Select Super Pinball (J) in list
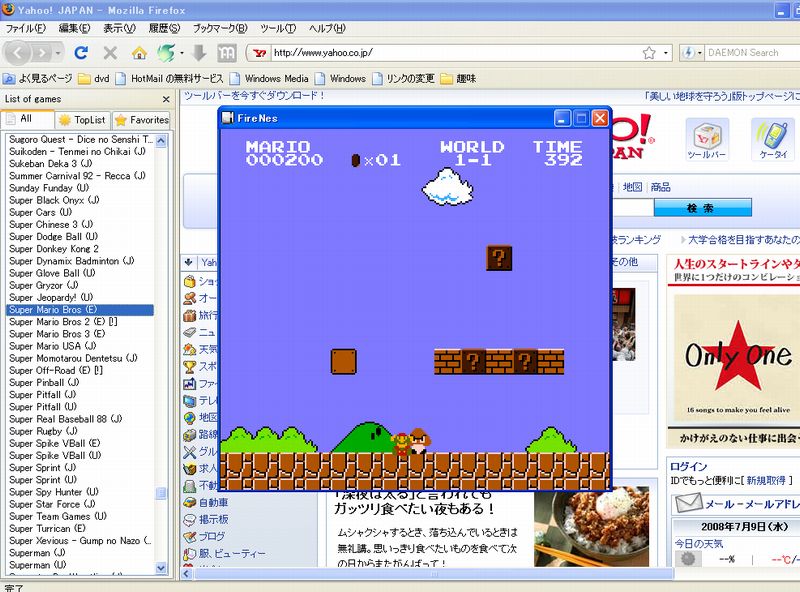Image resolution: width=800 pixels, height=592 pixels. (44, 383)
